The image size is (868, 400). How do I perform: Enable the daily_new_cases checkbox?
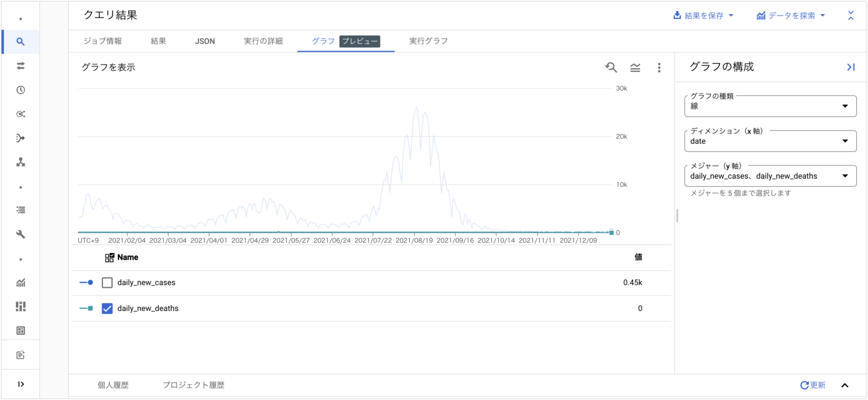pyautogui.click(x=107, y=283)
